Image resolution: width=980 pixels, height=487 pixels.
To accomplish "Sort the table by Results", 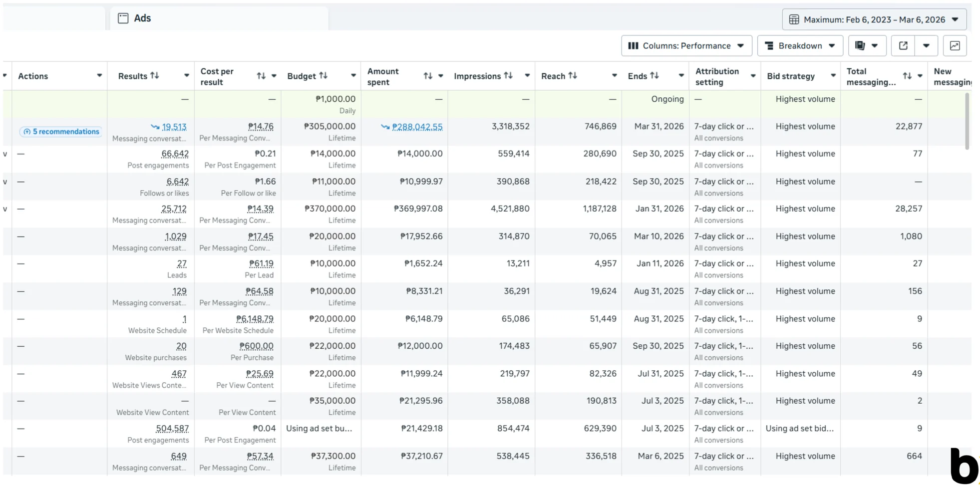I will 155,75.
